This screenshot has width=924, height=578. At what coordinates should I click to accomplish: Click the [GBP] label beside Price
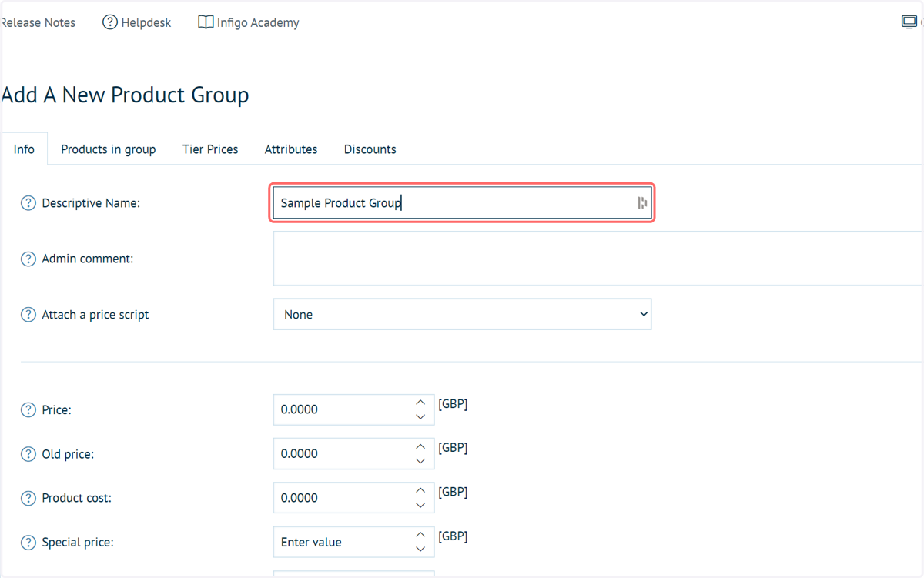click(453, 403)
